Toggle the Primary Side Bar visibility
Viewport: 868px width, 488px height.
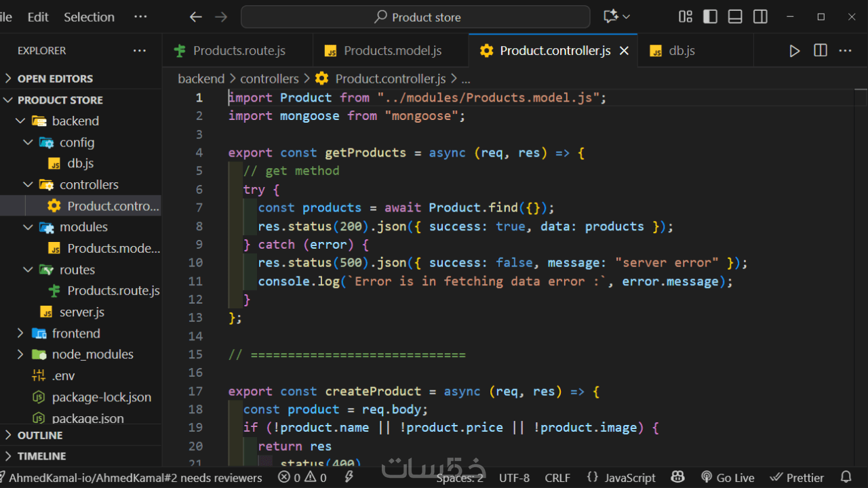[x=710, y=17]
